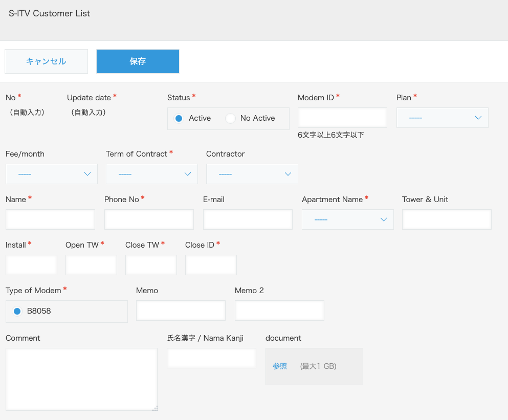Choose B8058 modem type radio button

[17, 311]
